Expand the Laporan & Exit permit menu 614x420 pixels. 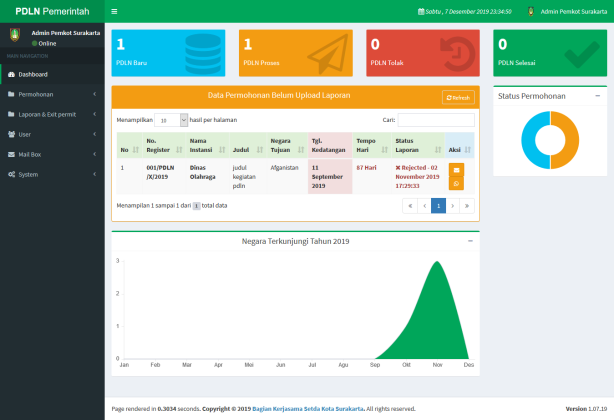52,114
